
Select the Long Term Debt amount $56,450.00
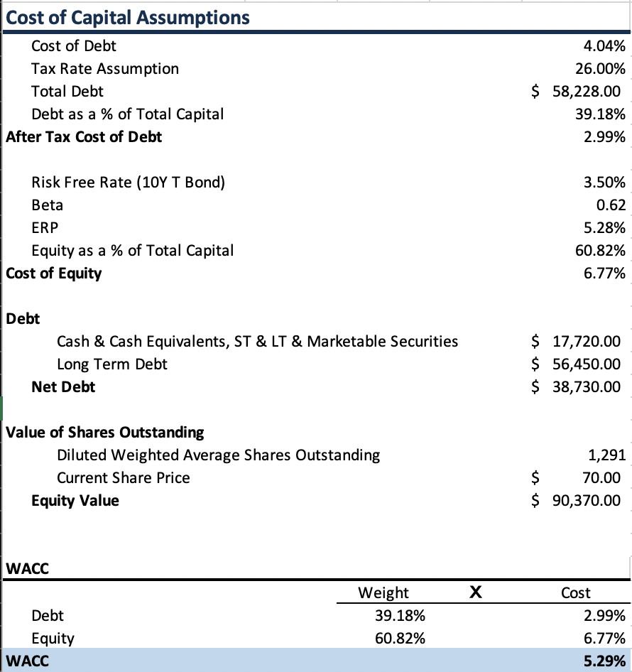577,364
